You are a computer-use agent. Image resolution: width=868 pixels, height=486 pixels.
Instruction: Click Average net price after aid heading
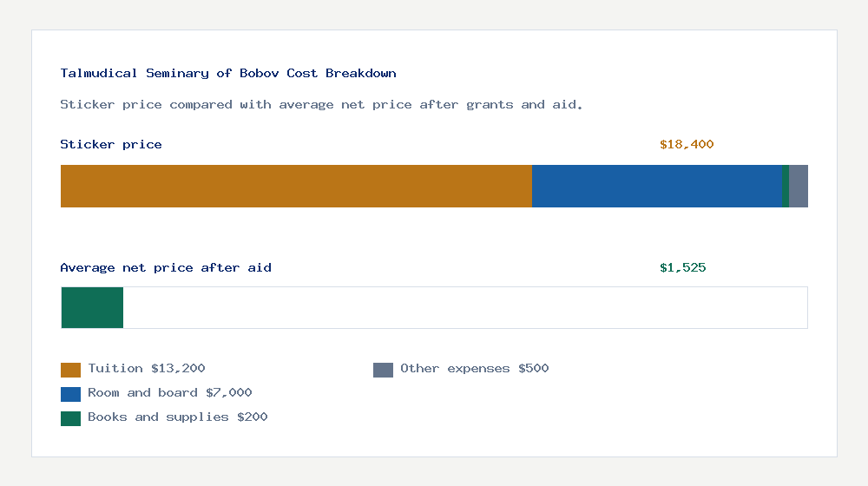click(166, 268)
